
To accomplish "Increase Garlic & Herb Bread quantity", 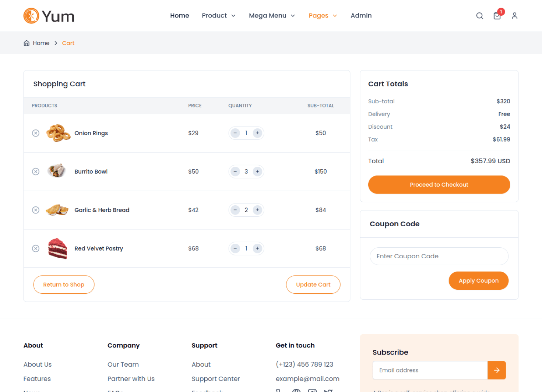I will point(257,210).
